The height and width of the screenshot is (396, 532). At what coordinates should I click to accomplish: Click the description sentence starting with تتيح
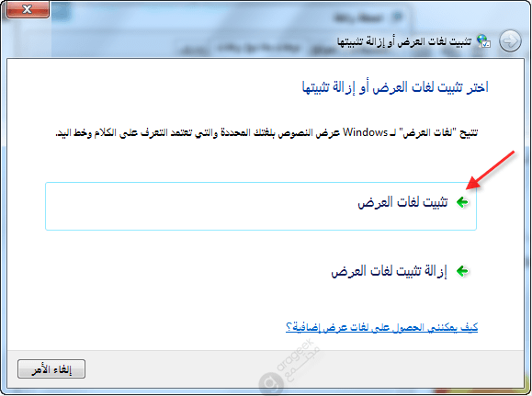266,132
